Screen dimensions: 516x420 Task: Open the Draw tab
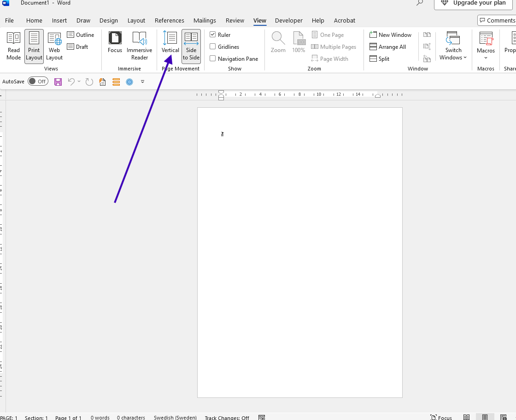point(83,20)
